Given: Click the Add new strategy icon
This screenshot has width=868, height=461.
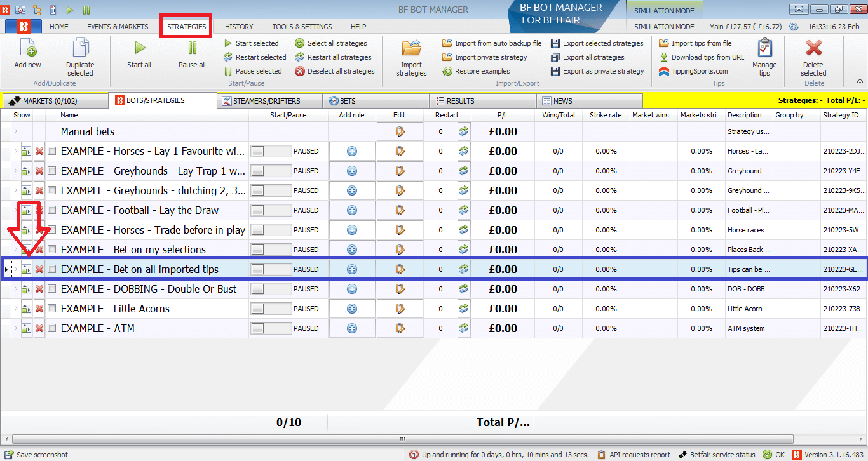Looking at the screenshot, I should (27, 48).
